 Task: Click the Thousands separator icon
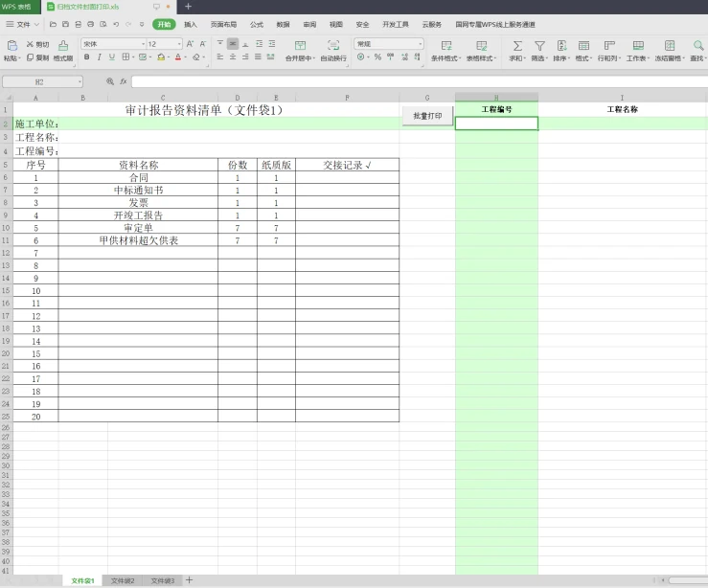(x=390, y=57)
